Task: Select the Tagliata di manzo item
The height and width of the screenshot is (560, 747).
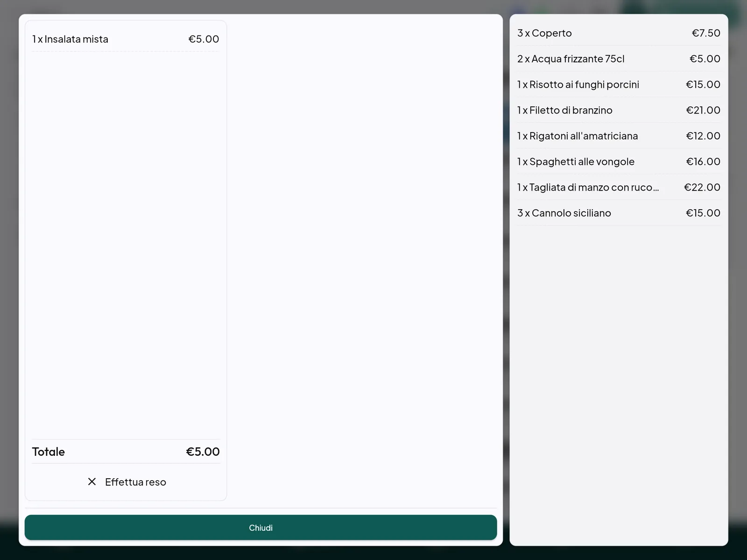Action: [619, 187]
